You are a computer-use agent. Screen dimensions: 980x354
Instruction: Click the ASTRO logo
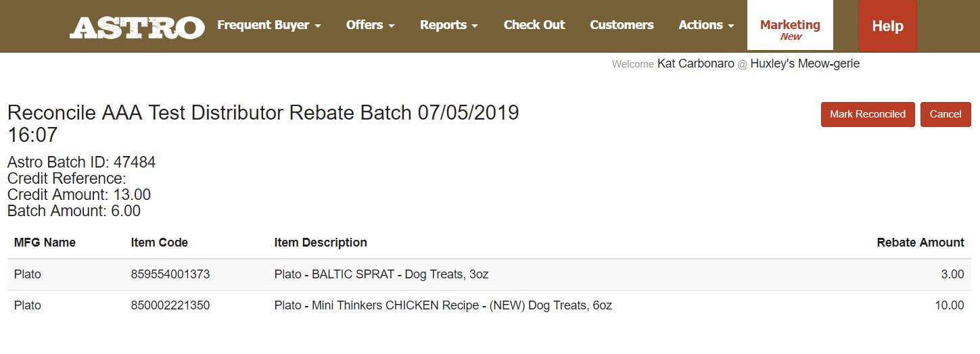tap(137, 26)
